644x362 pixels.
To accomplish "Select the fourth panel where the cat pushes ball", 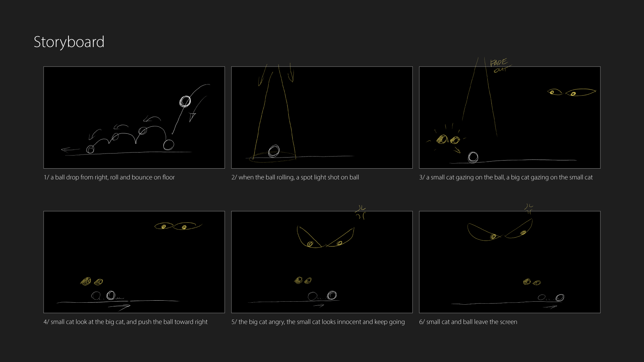I will click(134, 262).
